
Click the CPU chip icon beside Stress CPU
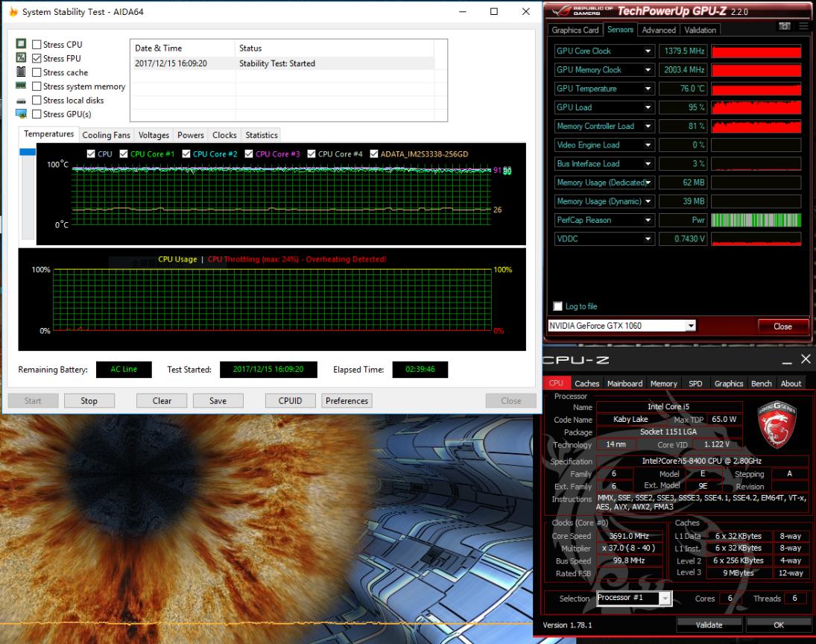point(21,45)
